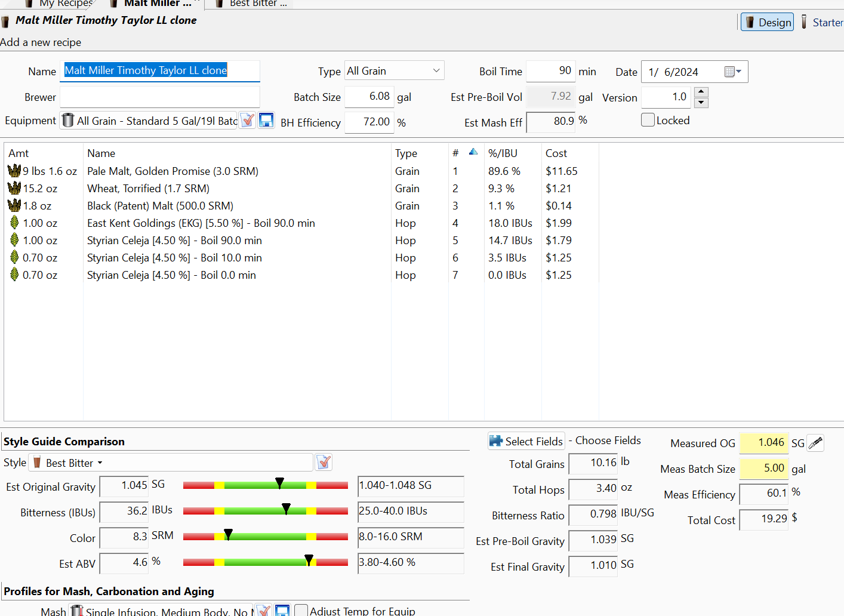Image resolution: width=844 pixels, height=616 pixels.
Task: Click the 18.0 IBUs cell
Action: [510, 223]
